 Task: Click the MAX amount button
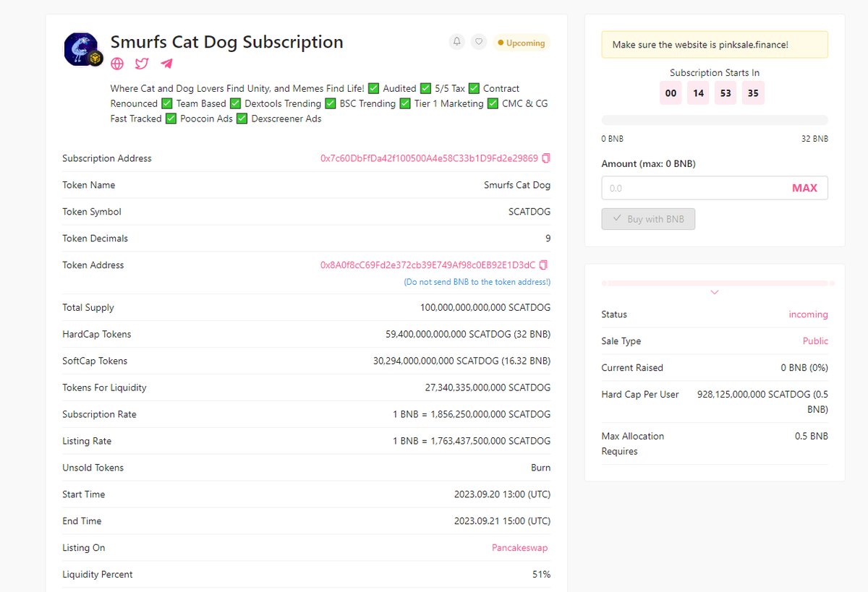804,188
